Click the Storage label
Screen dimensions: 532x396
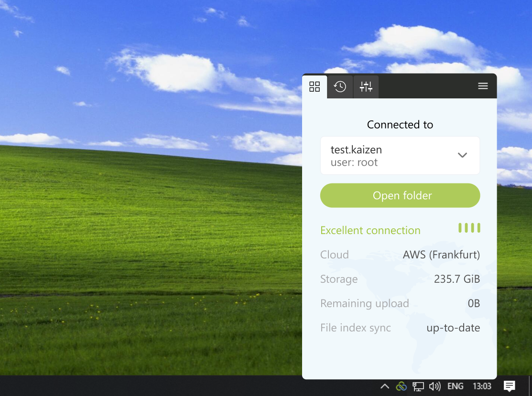click(x=338, y=279)
